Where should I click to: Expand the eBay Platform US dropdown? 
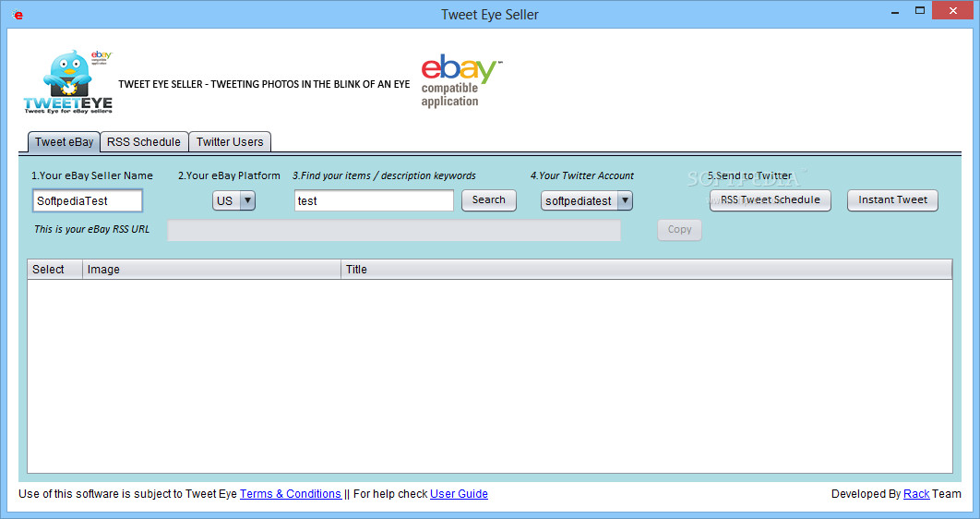[233, 200]
